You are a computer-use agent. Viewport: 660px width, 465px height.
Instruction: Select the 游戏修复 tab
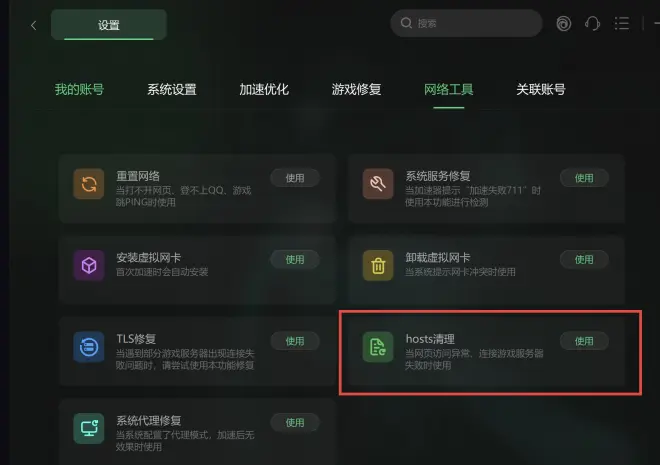pyautogui.click(x=356, y=89)
